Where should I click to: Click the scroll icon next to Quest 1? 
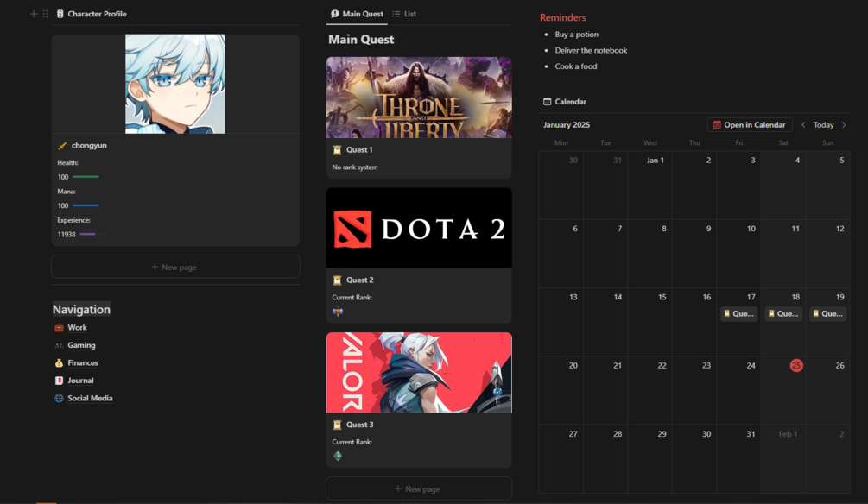337,150
